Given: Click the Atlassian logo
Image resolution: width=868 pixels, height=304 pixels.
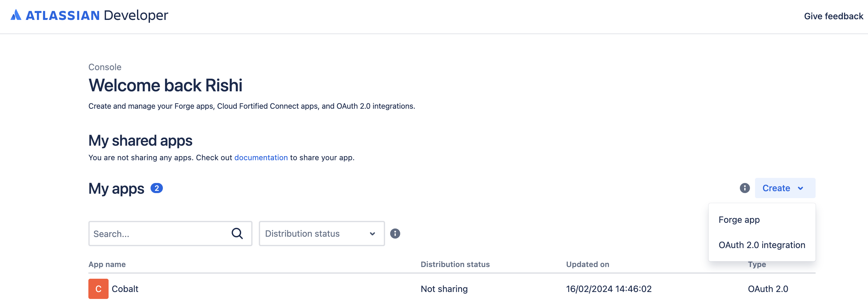Looking at the screenshot, I should tap(15, 15).
